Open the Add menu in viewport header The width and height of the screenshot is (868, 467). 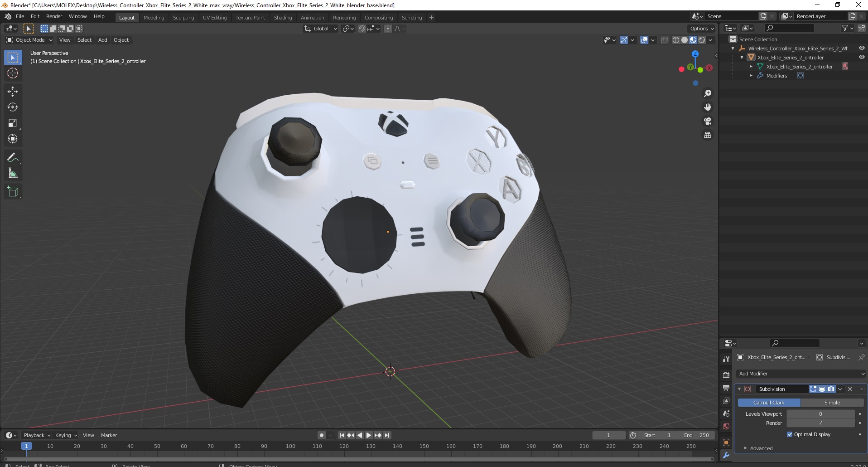103,40
